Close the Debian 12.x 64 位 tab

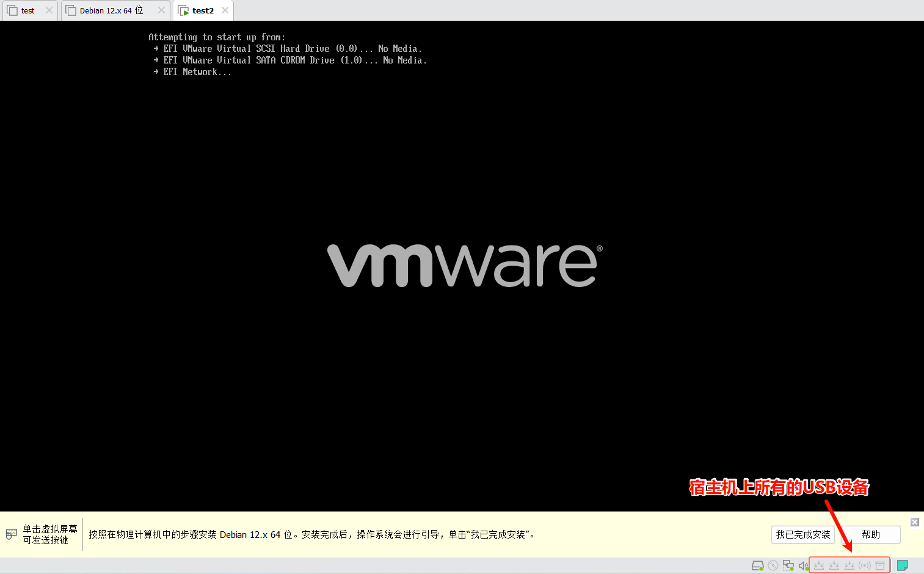click(x=161, y=10)
